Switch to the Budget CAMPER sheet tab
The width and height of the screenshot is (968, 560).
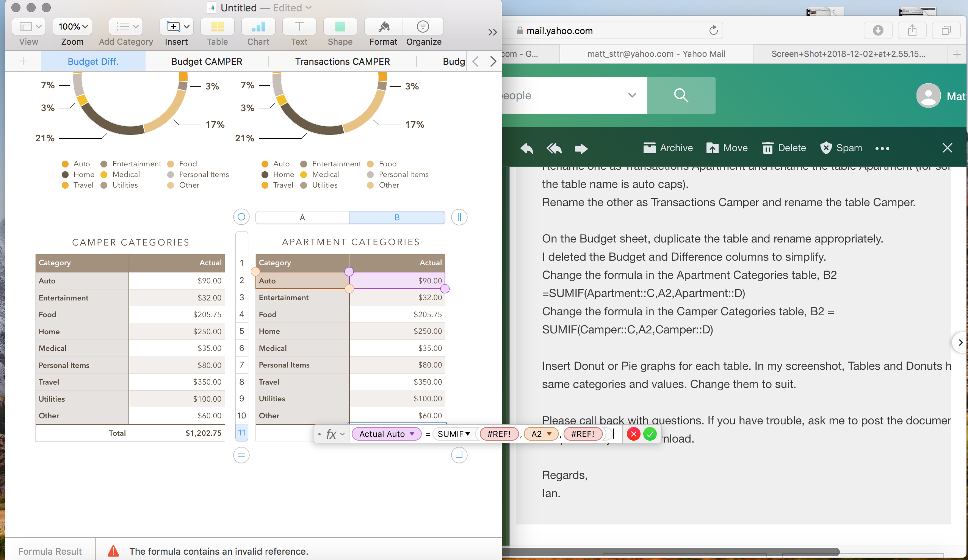click(x=207, y=61)
